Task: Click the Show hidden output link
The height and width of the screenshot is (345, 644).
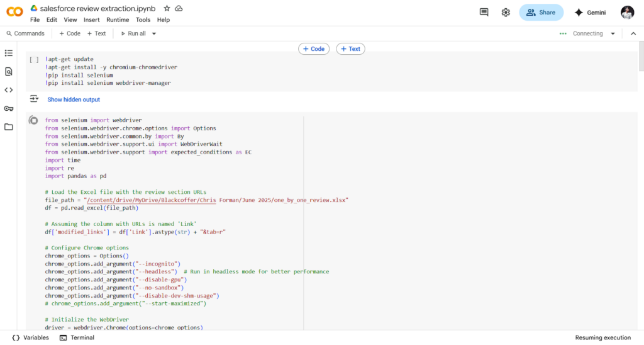Action: point(74,99)
